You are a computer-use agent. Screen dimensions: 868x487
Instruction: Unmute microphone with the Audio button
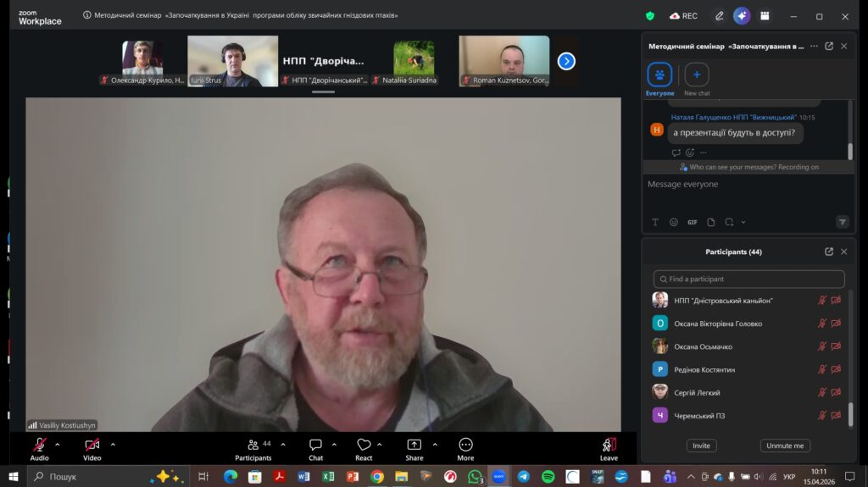click(x=39, y=445)
